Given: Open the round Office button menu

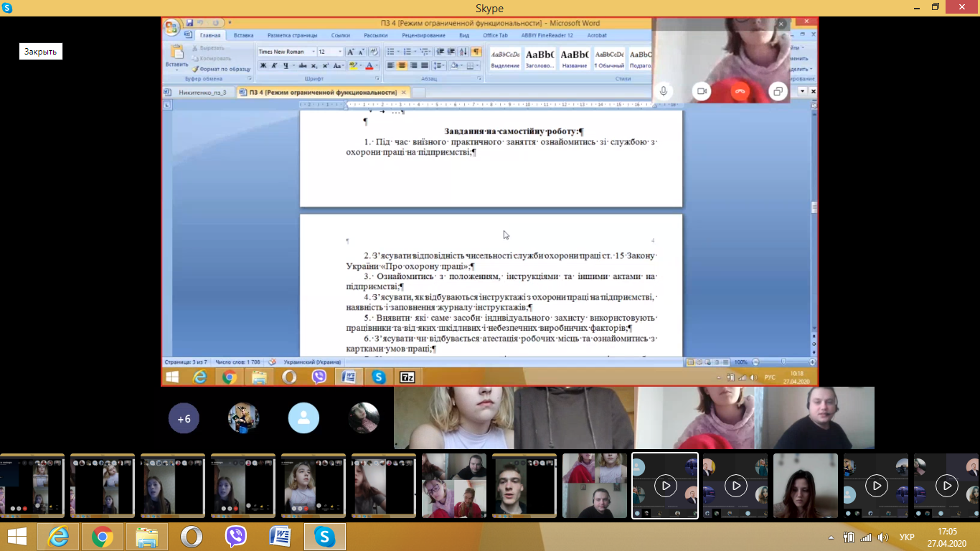Looking at the screenshot, I should (172, 28).
